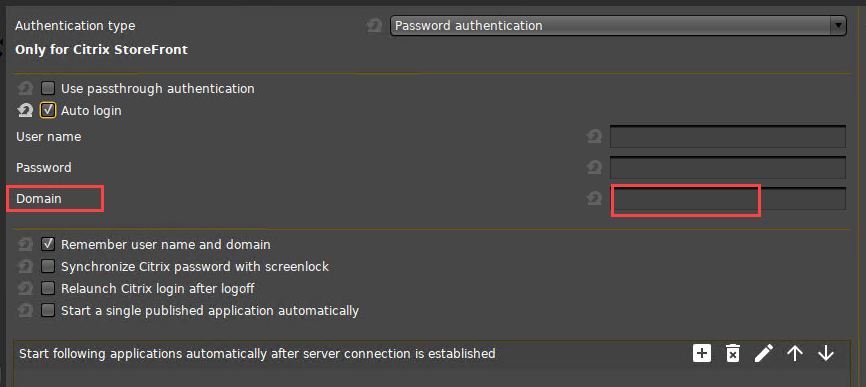
Task: Uncheck the Auto login checkbox
Action: point(48,110)
